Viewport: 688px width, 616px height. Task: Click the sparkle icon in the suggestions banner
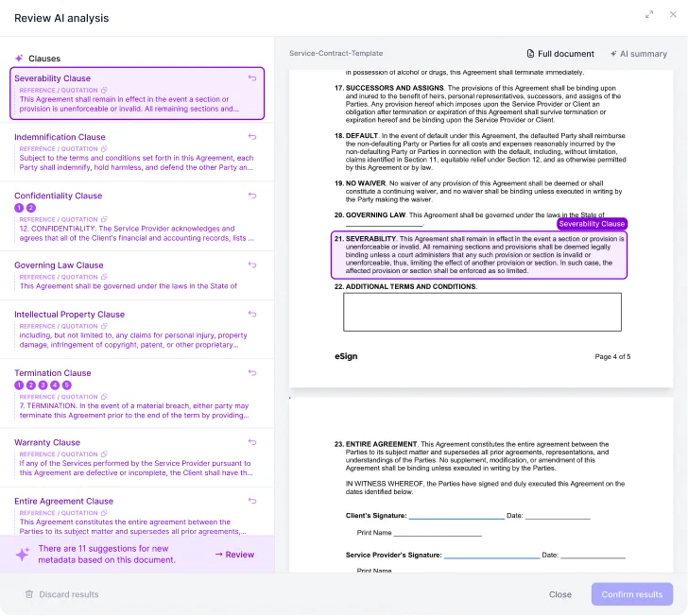coord(23,555)
